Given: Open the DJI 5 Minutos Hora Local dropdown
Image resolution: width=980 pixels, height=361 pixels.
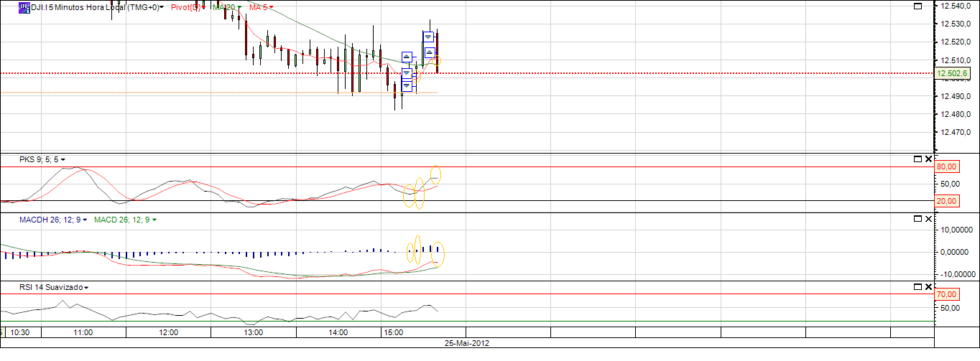Looking at the screenshot, I should (162, 6).
